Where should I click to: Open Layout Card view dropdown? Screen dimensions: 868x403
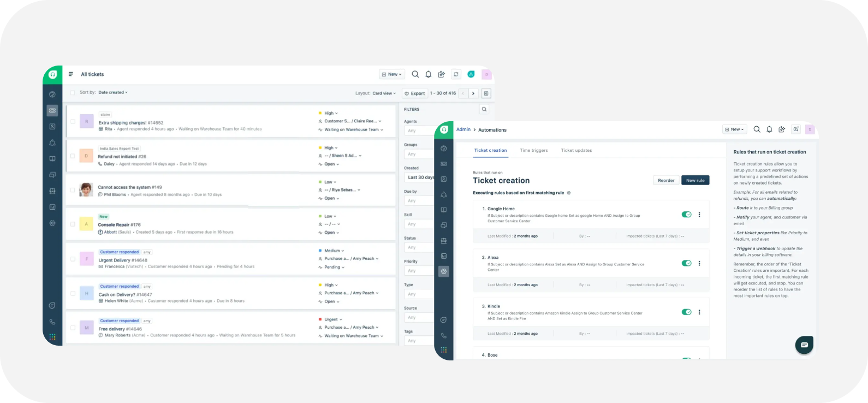click(x=384, y=93)
